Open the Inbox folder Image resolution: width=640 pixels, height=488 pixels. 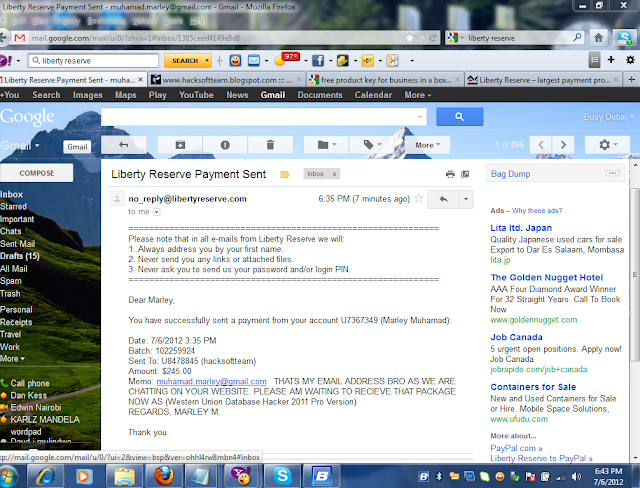click(x=11, y=194)
